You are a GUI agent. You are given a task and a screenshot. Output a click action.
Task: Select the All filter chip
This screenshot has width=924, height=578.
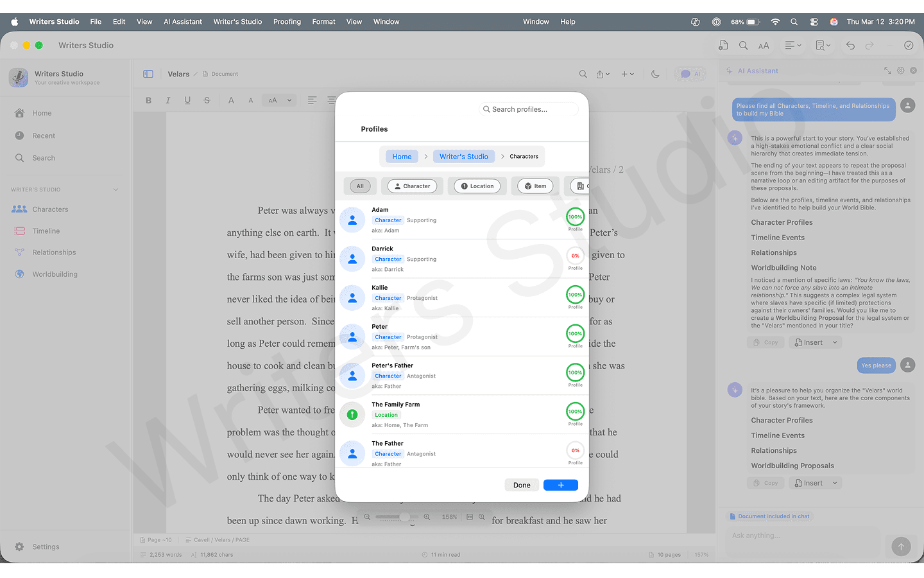[360, 186]
